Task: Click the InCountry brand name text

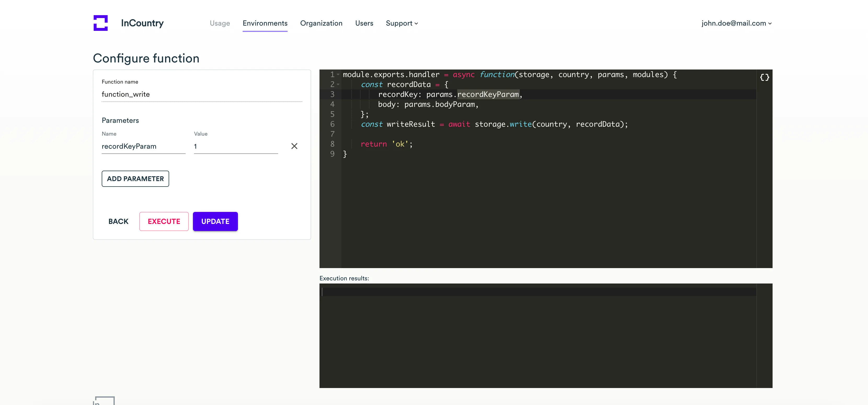Action: tap(142, 23)
